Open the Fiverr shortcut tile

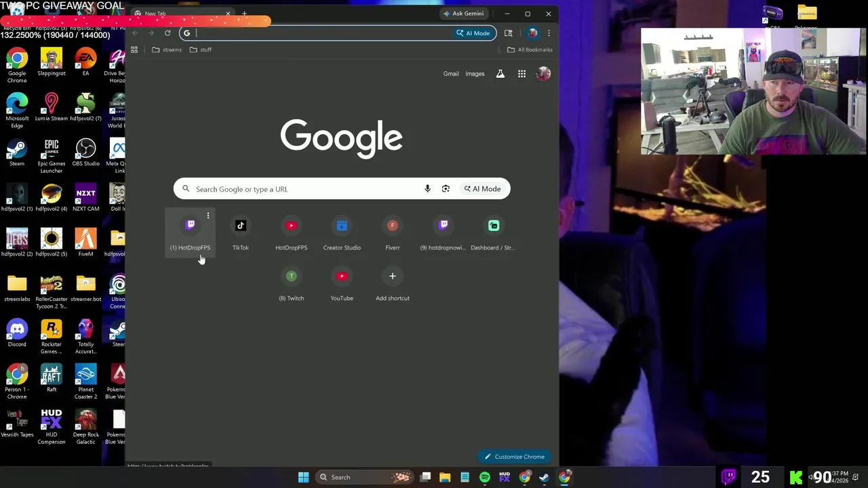[x=393, y=232]
